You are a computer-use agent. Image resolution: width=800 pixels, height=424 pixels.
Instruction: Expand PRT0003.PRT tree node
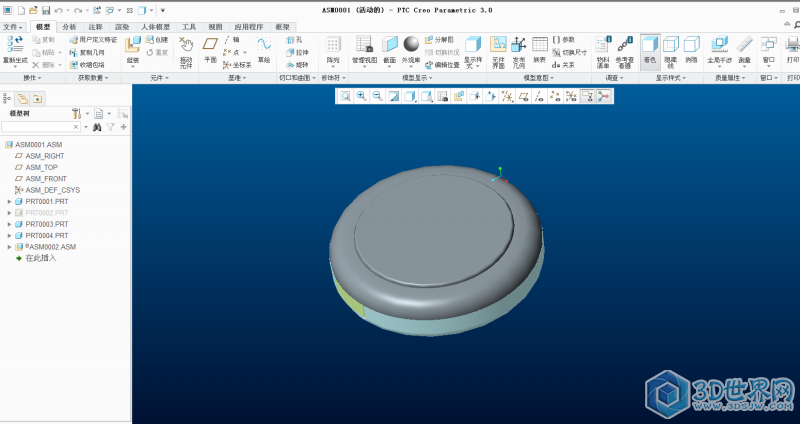point(9,224)
